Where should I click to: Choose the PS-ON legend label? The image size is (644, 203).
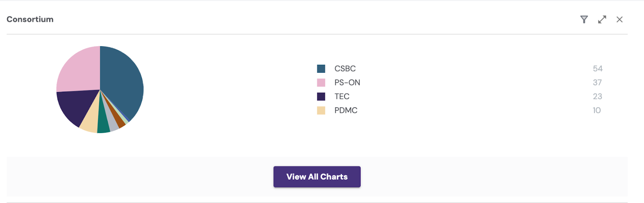coord(347,83)
